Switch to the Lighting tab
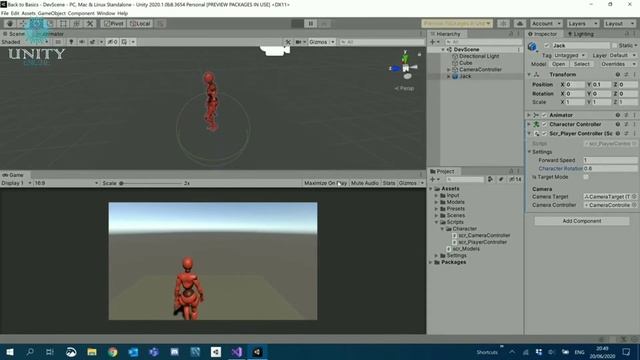The height and width of the screenshot is (360, 640). [x=580, y=34]
